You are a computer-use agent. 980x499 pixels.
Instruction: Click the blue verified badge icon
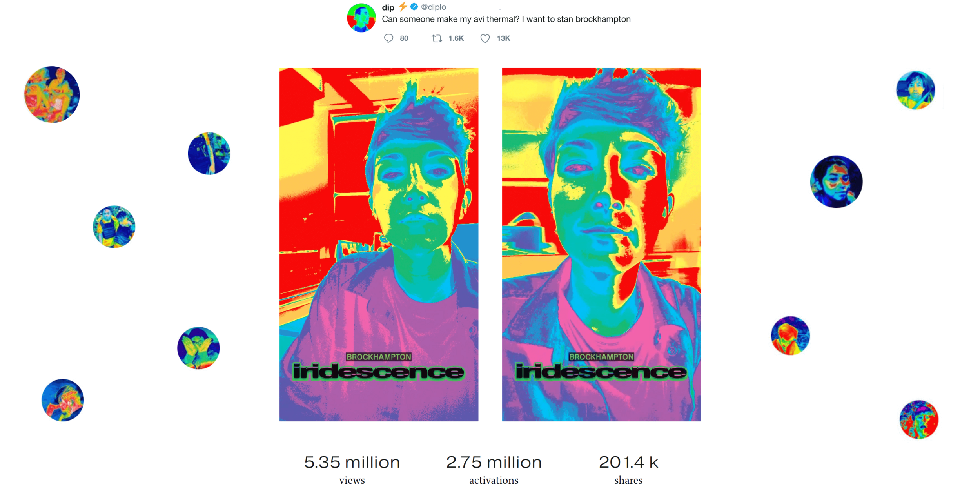[414, 7]
